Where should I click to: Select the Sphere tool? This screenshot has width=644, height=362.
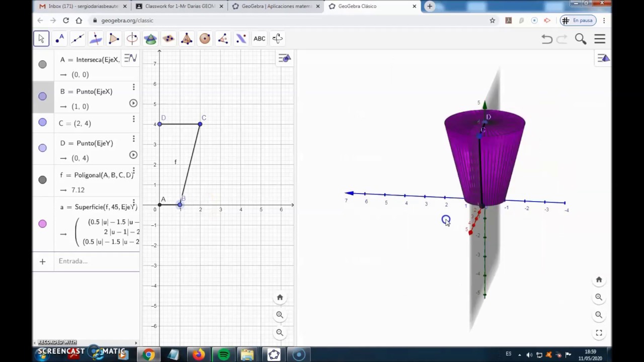pos(204,39)
